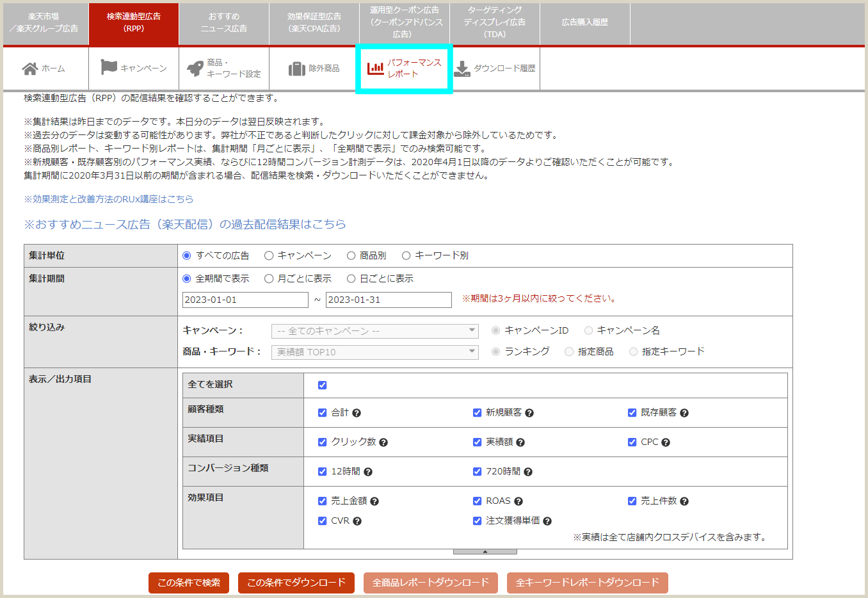868x598 pixels.
Task: Uncheck the CVR checkbox
Action: point(323,521)
